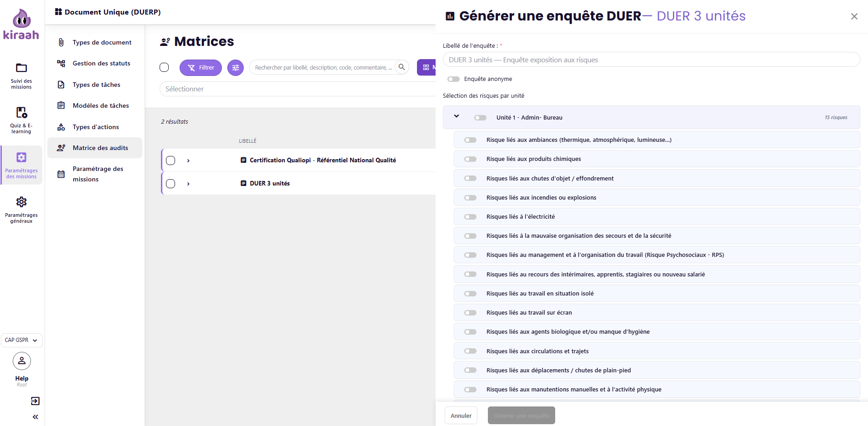Click the user profile avatar icon

pos(22,361)
